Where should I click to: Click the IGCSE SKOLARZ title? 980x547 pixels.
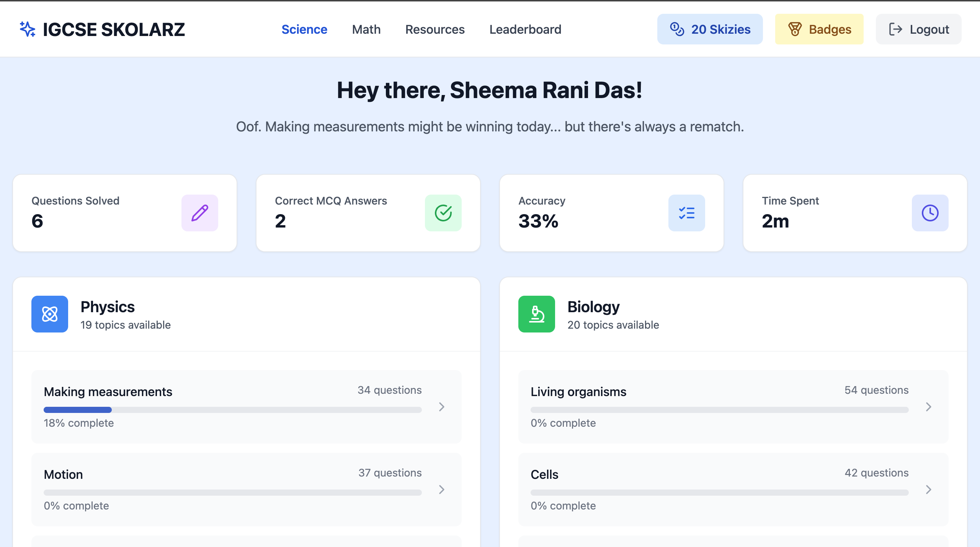click(x=114, y=29)
